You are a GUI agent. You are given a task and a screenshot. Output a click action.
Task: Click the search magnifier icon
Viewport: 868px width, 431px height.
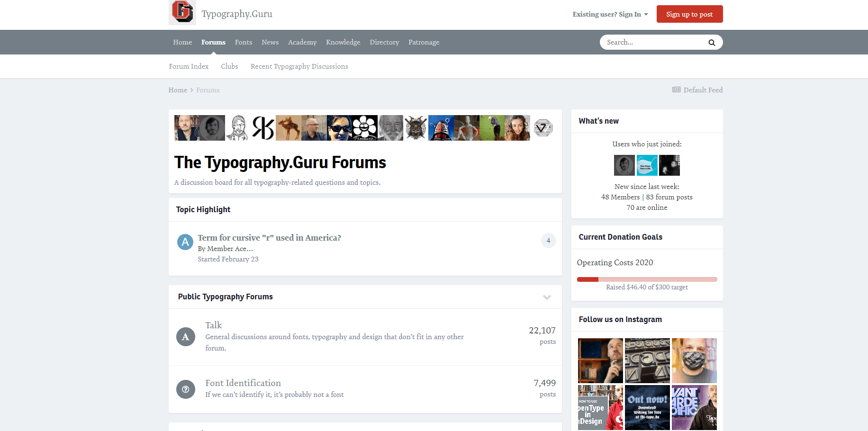[712, 43]
